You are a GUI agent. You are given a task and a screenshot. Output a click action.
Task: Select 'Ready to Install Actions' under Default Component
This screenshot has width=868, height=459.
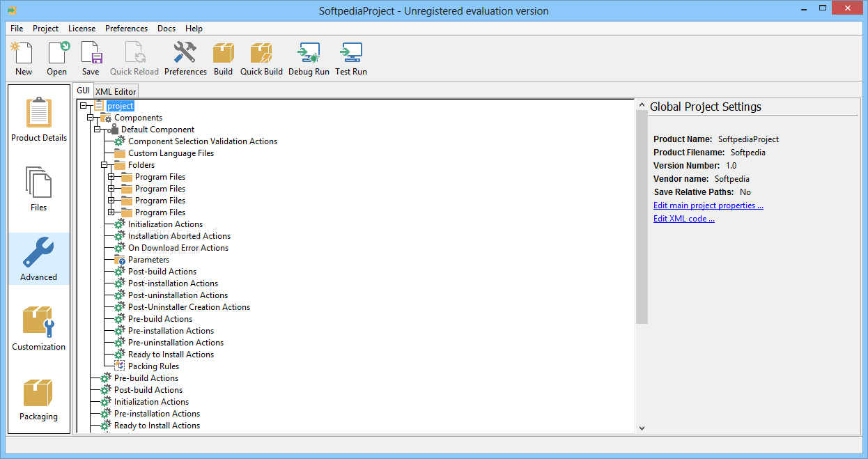(171, 355)
